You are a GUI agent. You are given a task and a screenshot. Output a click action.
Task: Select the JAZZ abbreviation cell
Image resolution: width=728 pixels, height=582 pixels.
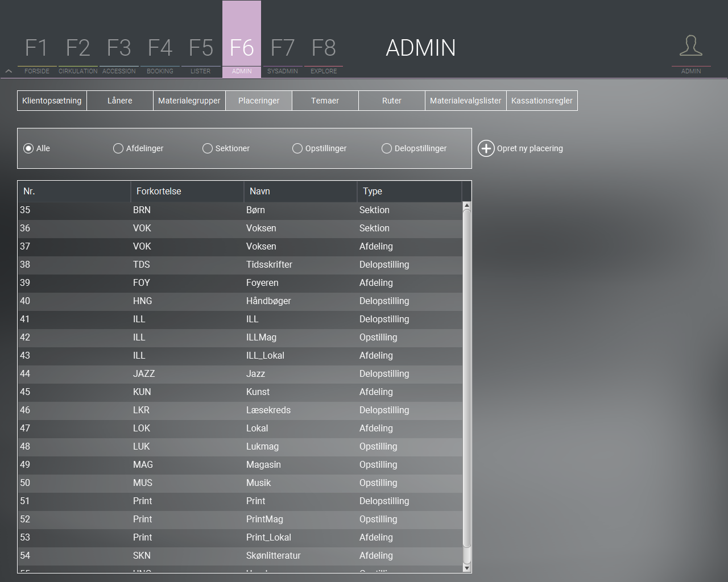tap(144, 373)
